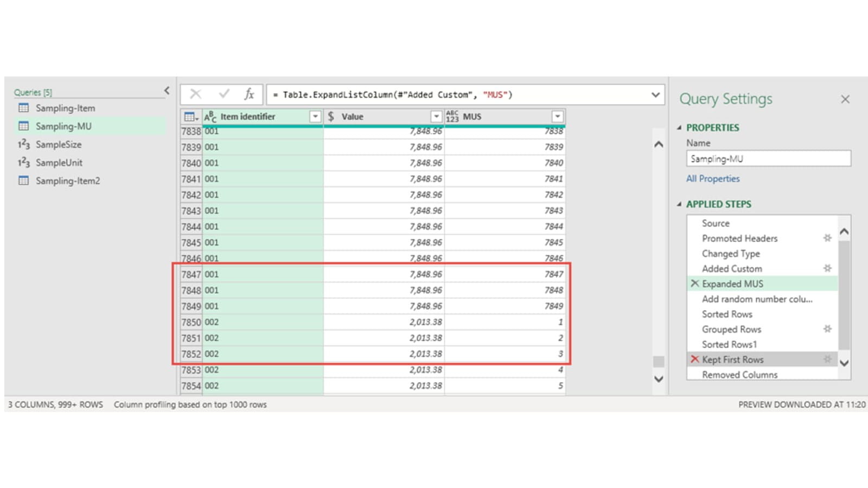The image size is (868, 488).
Task: Collapse the APPLIED STEPS section
Action: click(679, 204)
